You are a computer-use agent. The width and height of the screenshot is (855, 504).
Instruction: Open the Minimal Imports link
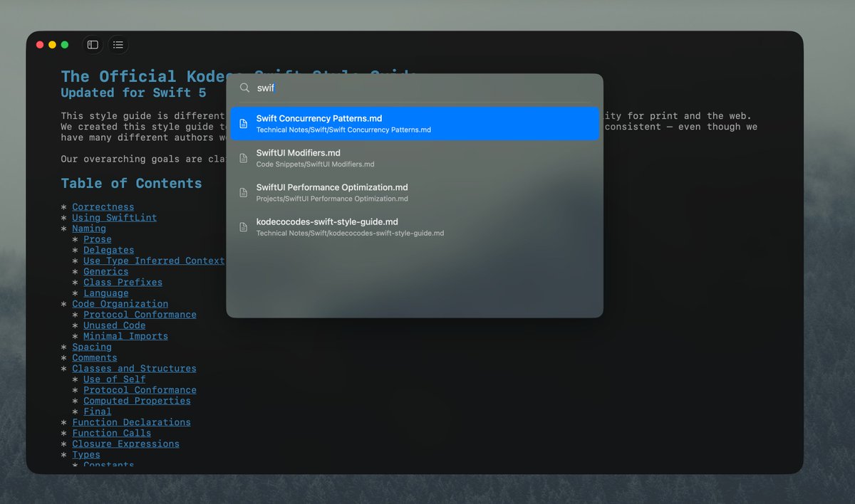(x=125, y=336)
